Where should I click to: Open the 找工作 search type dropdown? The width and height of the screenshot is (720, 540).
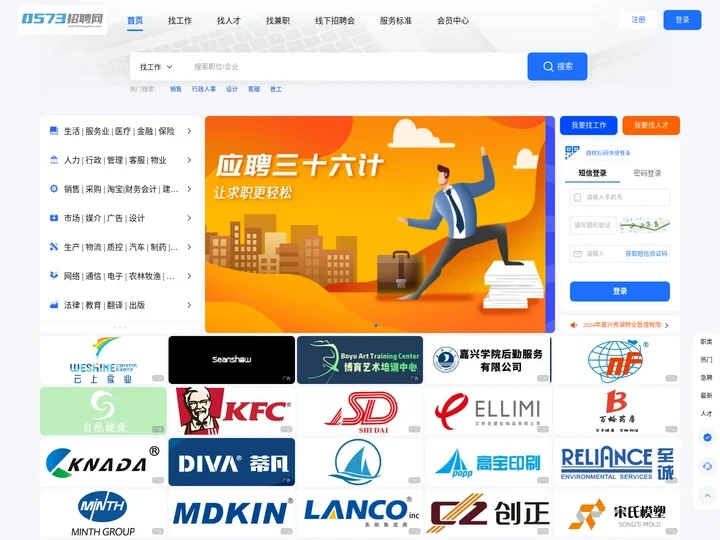156,67
